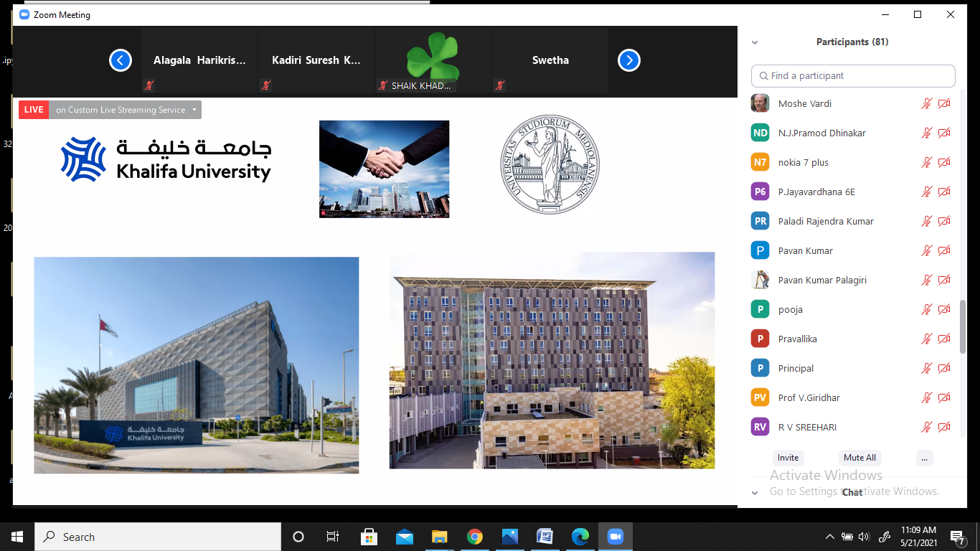Click P.Jayavardhana 6E video off icon
The height and width of the screenshot is (551, 980).
[x=944, y=192]
